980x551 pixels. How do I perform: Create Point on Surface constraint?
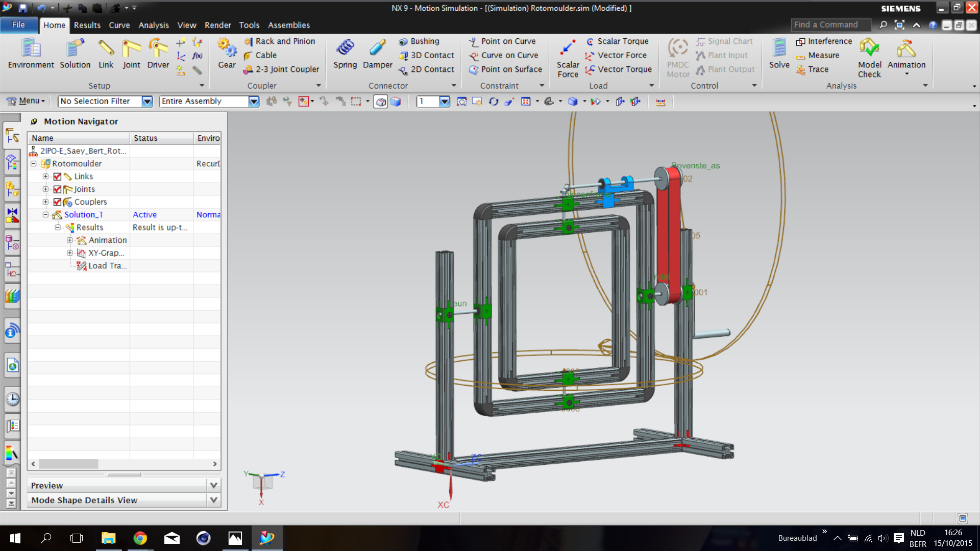point(505,69)
